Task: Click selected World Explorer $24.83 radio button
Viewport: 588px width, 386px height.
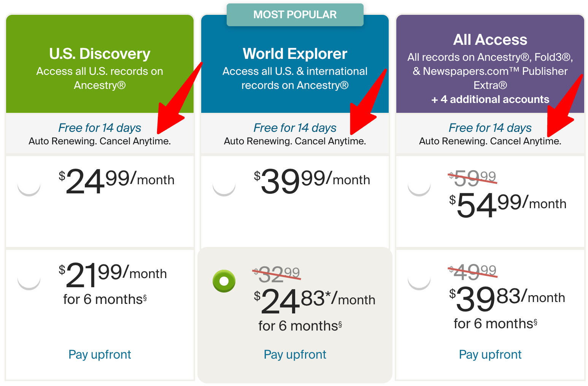Action: pyautogui.click(x=224, y=281)
